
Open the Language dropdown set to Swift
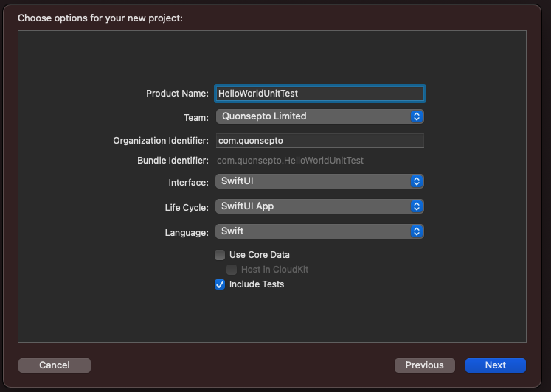point(320,231)
